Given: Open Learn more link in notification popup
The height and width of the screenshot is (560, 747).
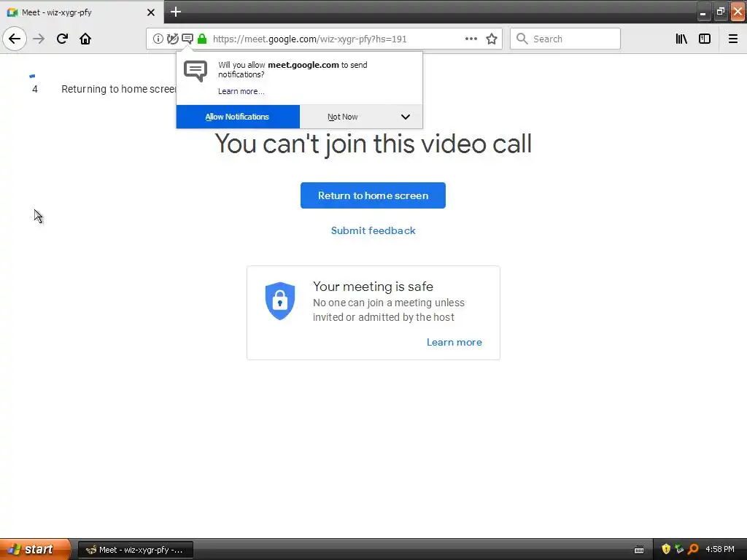Looking at the screenshot, I should tap(241, 91).
